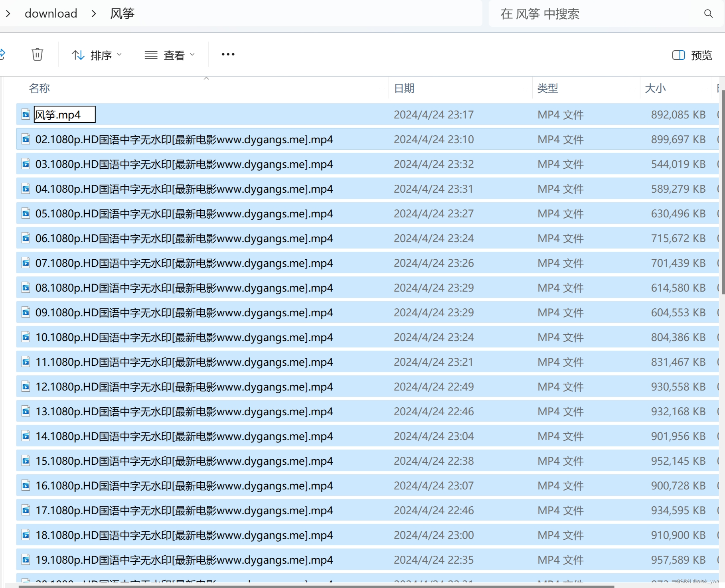Click date 2024/4/24 22:35

coord(434,560)
